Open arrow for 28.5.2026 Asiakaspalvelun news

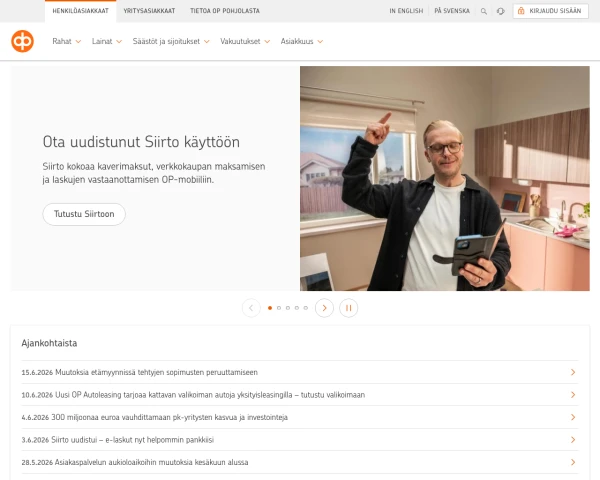click(573, 462)
